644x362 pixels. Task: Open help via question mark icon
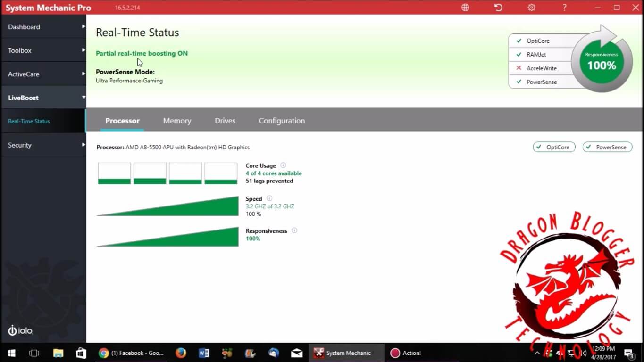[564, 8]
